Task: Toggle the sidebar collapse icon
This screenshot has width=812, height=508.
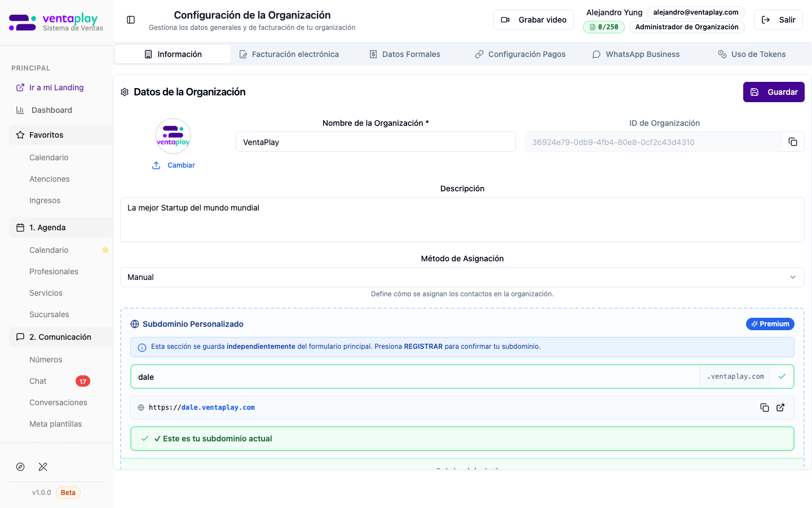Action: 131,20
